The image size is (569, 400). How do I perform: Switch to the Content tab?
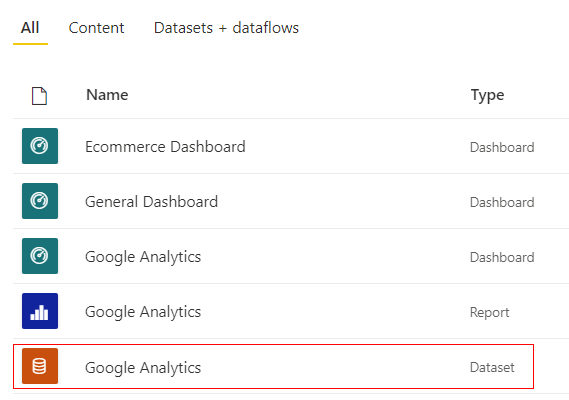(x=97, y=28)
